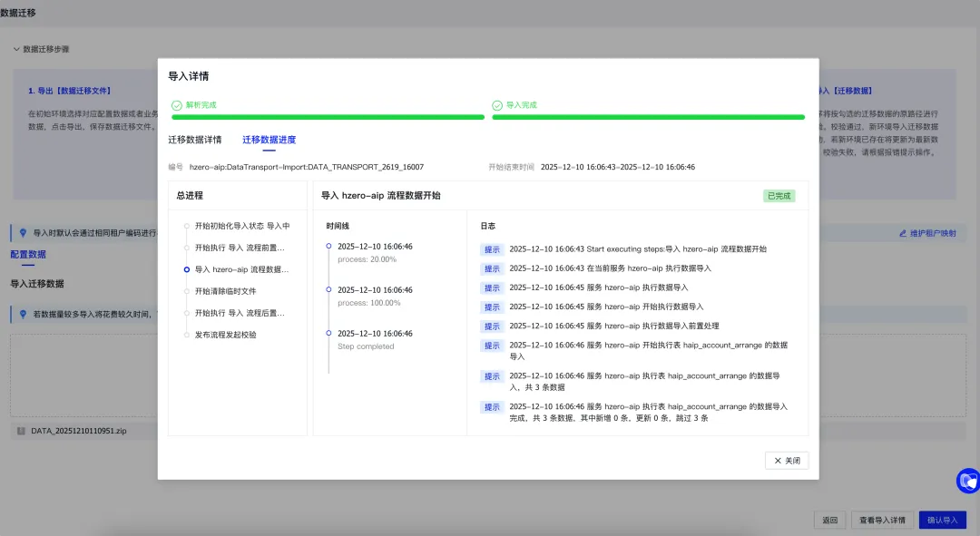Click the 已完成 status tag
This screenshot has width=980, height=536.
(779, 196)
